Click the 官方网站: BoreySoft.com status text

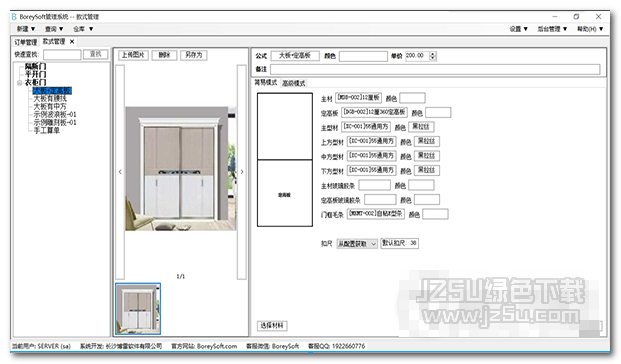[204, 347]
